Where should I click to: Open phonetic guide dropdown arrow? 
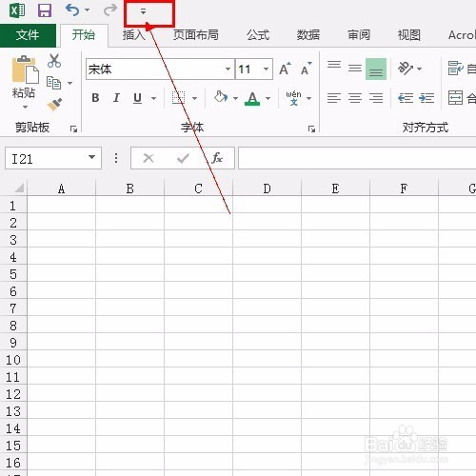tap(308, 98)
